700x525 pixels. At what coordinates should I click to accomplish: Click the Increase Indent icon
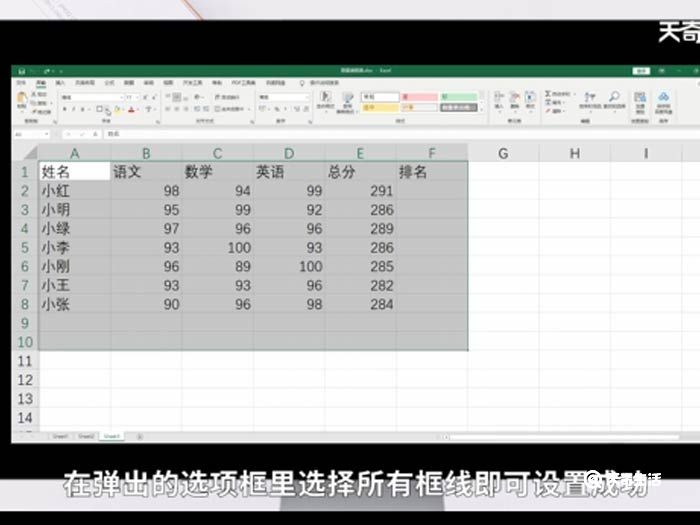pyautogui.click(x=206, y=109)
